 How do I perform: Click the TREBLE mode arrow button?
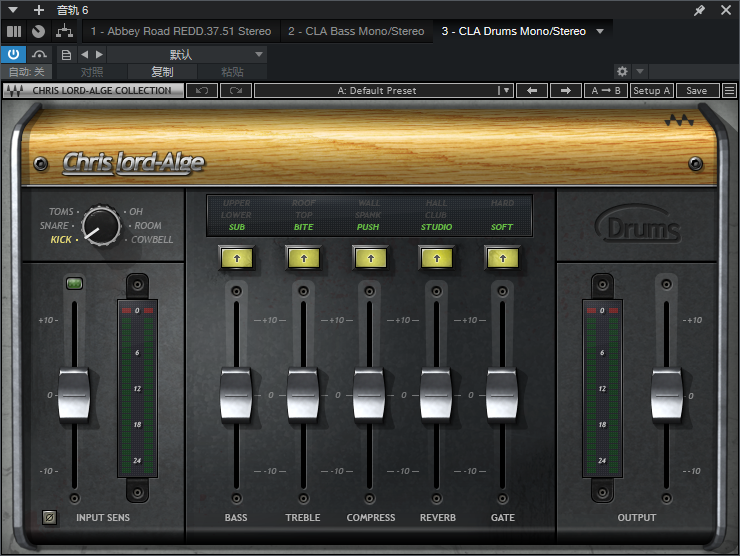pos(303,258)
